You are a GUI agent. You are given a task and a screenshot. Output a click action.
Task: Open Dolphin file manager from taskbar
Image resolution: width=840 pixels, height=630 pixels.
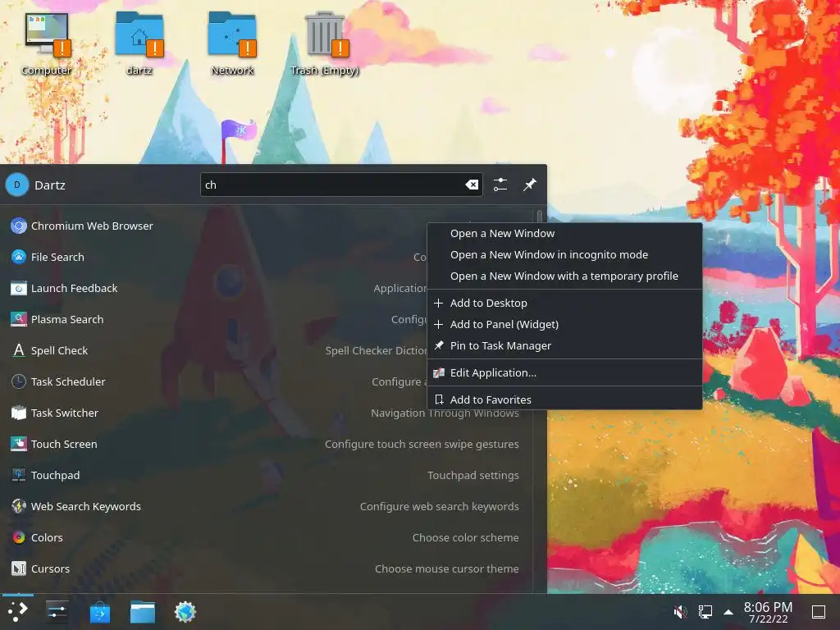(143, 612)
